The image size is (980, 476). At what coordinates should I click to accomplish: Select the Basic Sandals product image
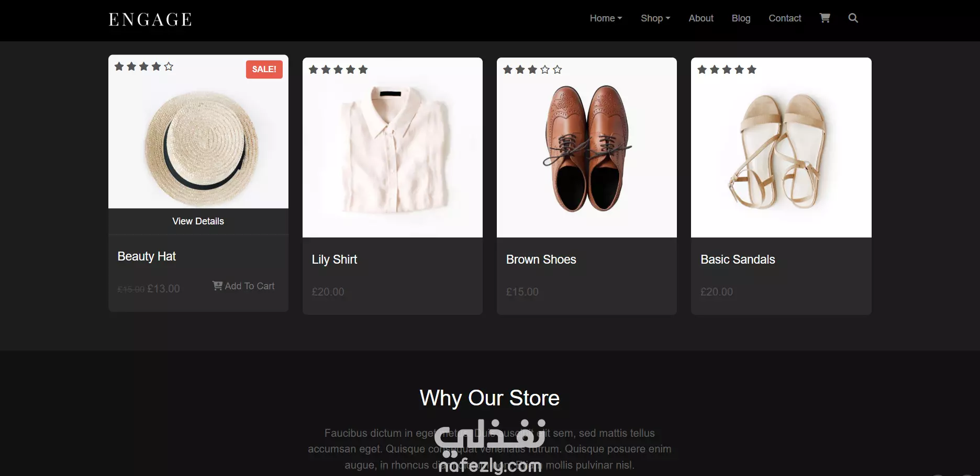[781, 148]
